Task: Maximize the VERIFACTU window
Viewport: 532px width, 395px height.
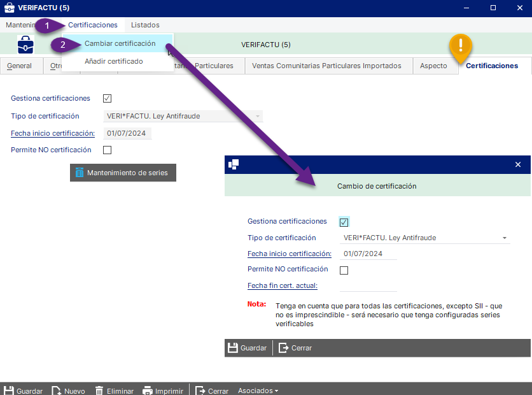Action: pyautogui.click(x=493, y=8)
